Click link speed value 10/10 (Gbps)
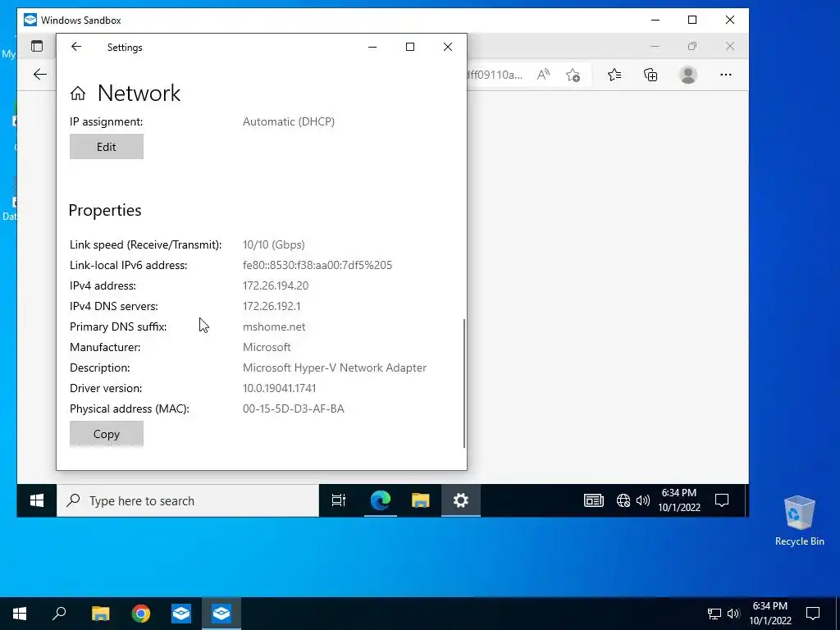Screen dimensions: 840x630 point(274,244)
